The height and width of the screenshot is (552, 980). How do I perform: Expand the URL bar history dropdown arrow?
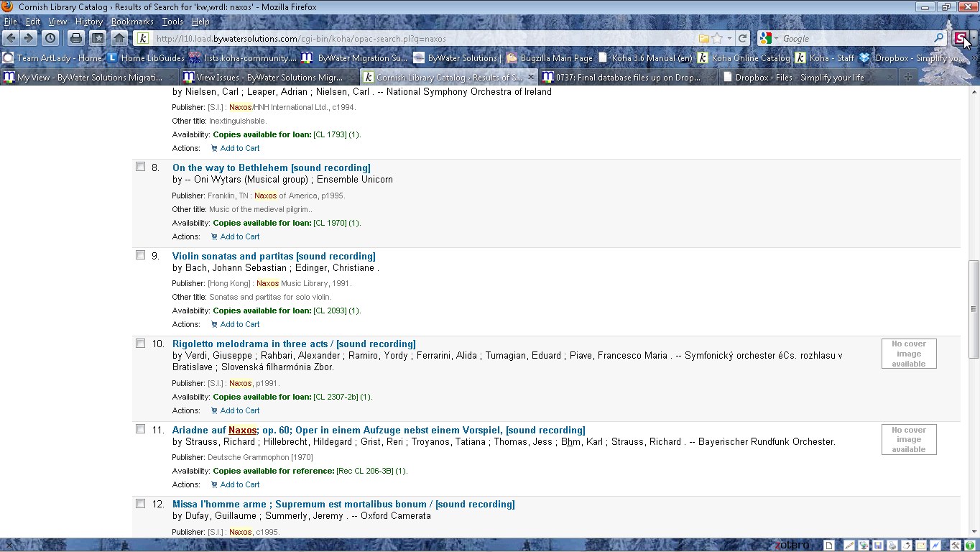click(729, 38)
